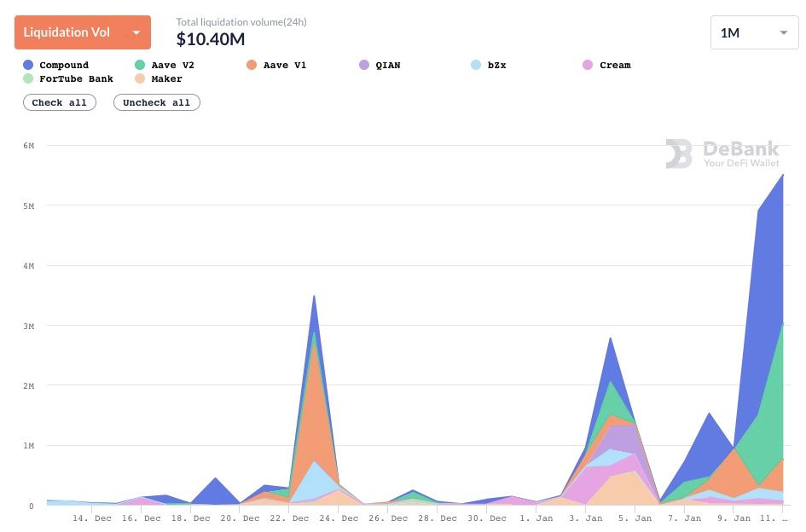The image size is (806, 532).
Task: Open the 1M time range dropdown
Action: tap(754, 32)
